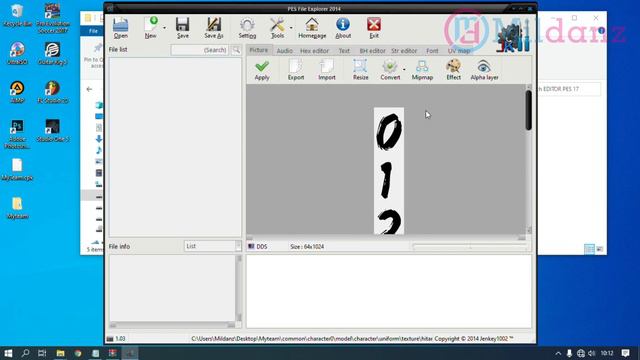The width and height of the screenshot is (640, 360).
Task: Open the Effect palette tool
Action: coord(453,70)
